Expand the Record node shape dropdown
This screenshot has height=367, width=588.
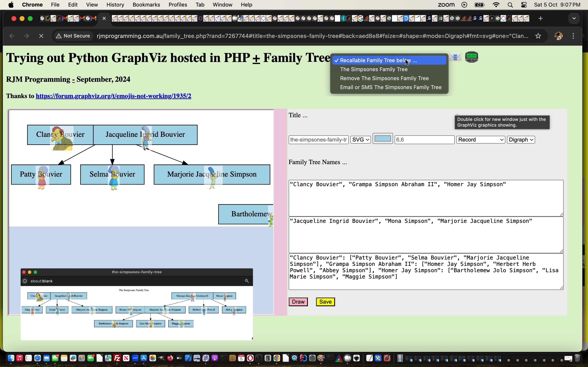click(x=481, y=139)
